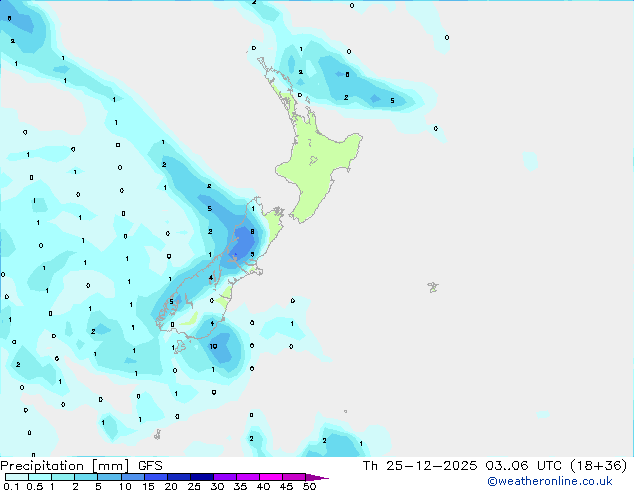Click the '10' rainfall value south of South Island
This screenshot has height=490, width=634.
213,346
